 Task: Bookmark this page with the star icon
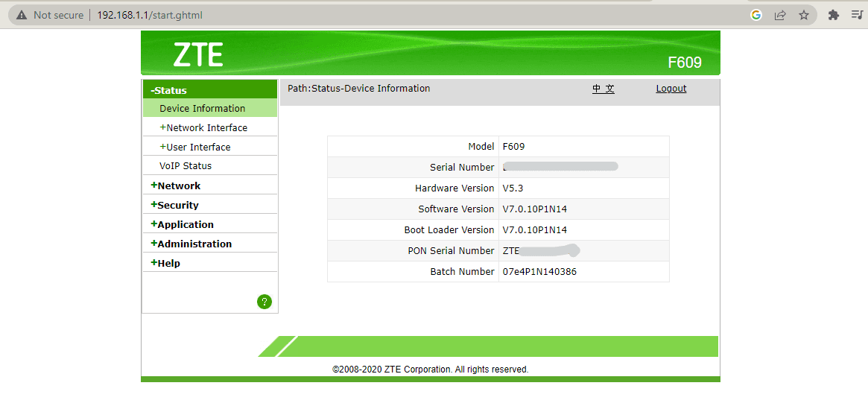(x=804, y=15)
